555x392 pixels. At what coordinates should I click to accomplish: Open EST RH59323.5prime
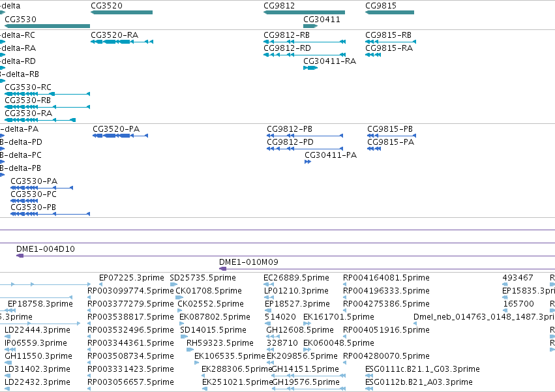220,343
